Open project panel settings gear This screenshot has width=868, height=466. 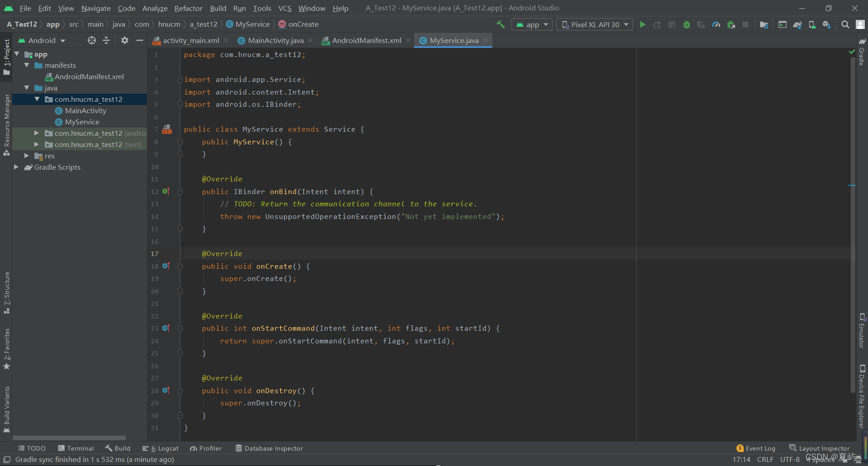pos(125,40)
